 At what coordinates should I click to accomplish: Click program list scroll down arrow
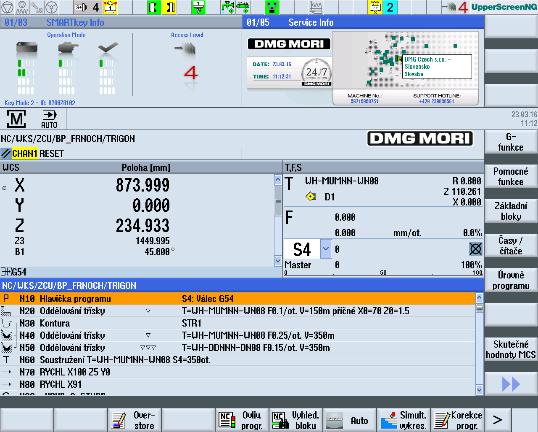pos(479,389)
